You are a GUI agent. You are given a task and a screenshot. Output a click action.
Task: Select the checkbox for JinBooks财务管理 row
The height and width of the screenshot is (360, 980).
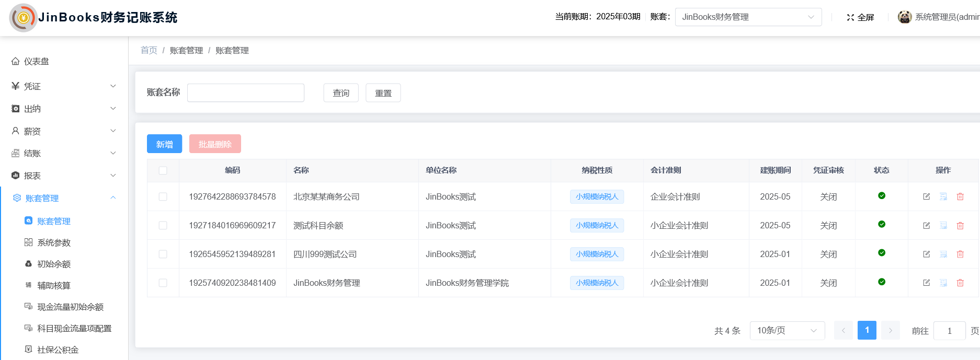point(163,283)
